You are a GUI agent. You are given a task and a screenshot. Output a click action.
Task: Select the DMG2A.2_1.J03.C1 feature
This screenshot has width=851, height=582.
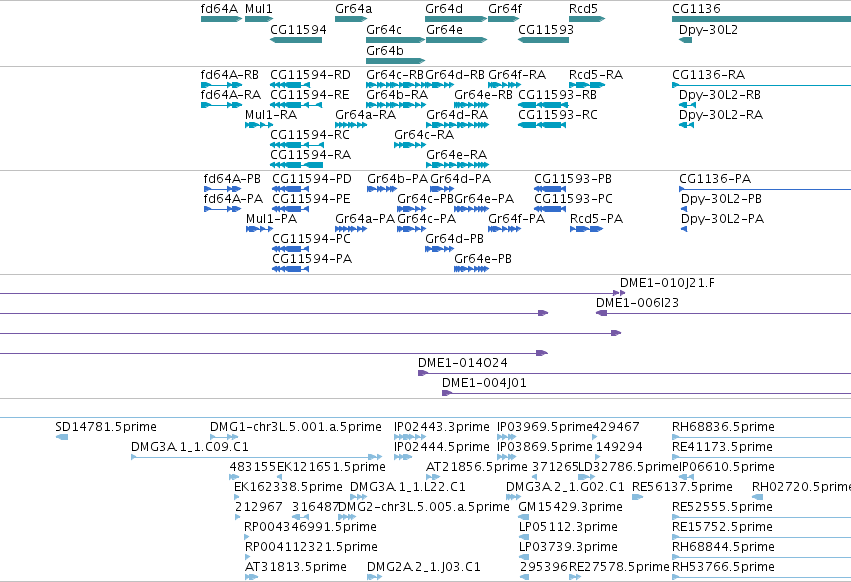coord(374,577)
